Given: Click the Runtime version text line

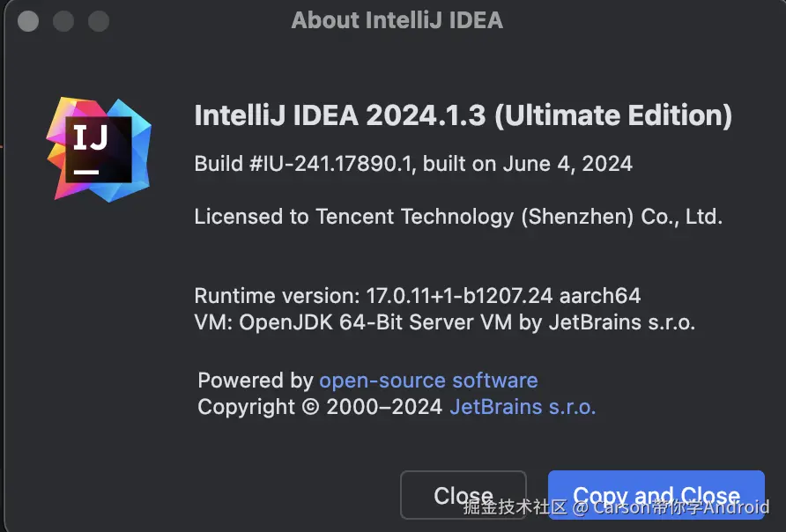Looking at the screenshot, I should (x=417, y=296).
